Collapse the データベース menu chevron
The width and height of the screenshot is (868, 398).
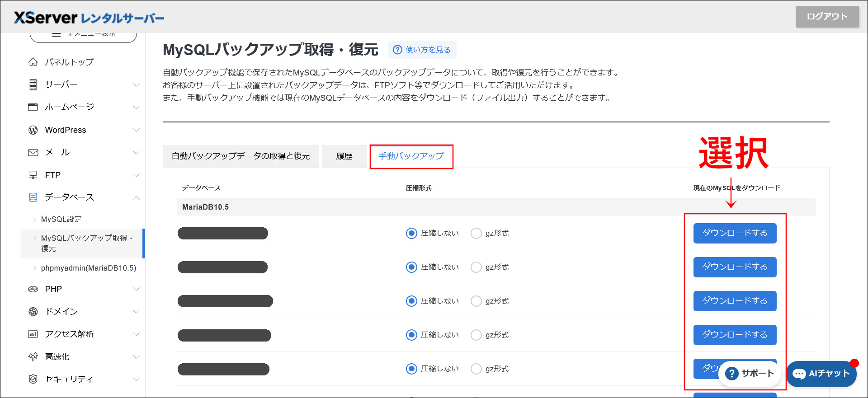[x=136, y=198]
